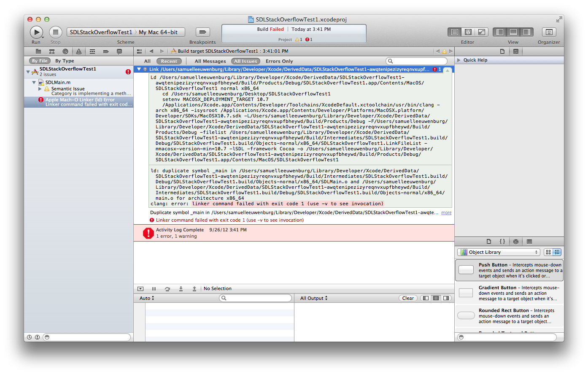Image resolution: width=588 pixels, height=375 pixels.
Task: Click the related files grid icon in jump bar
Action: click(x=139, y=51)
